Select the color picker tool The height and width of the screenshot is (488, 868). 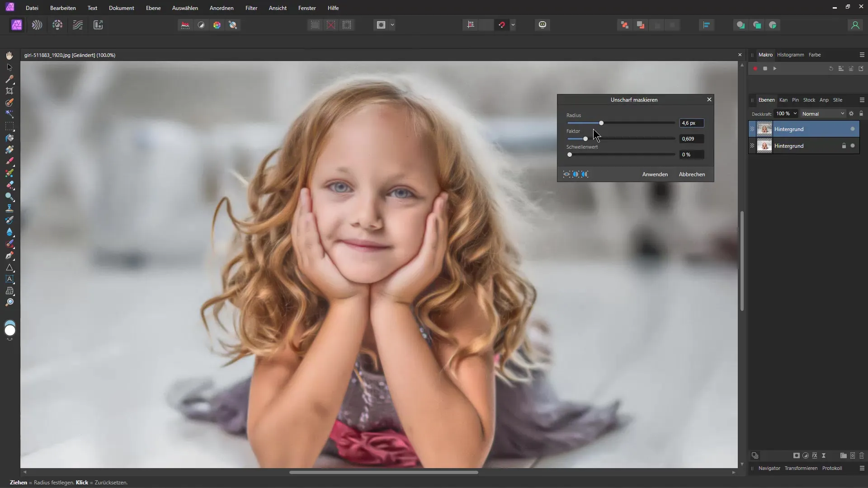[9, 79]
